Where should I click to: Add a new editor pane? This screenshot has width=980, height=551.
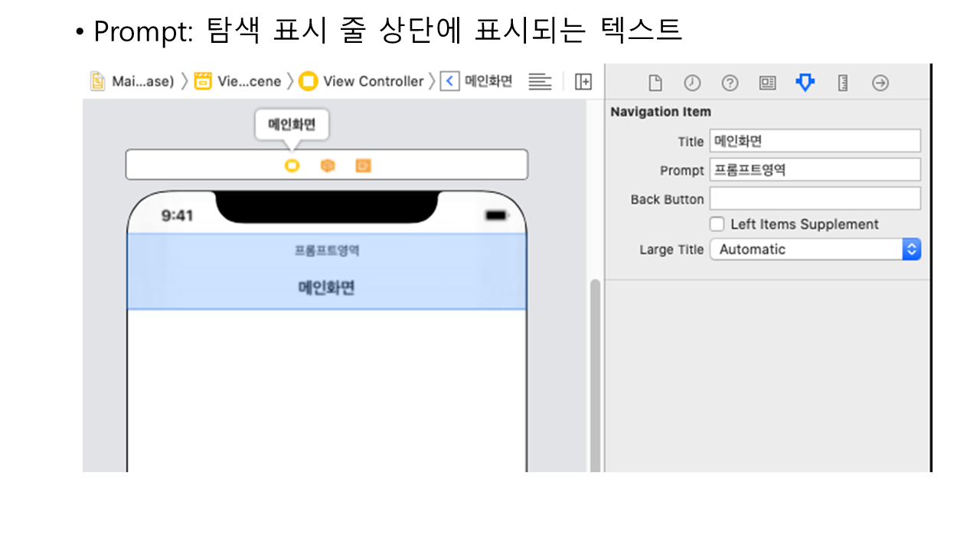(x=583, y=82)
